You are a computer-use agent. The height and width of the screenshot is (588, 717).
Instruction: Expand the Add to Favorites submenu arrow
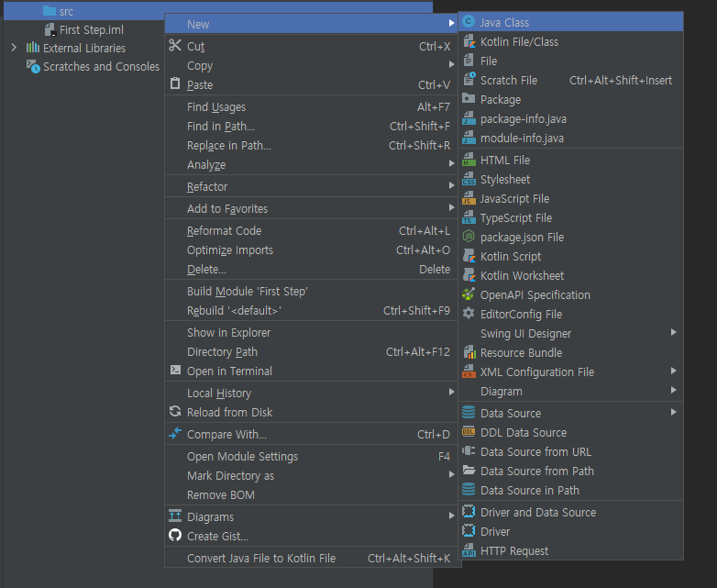pos(451,207)
